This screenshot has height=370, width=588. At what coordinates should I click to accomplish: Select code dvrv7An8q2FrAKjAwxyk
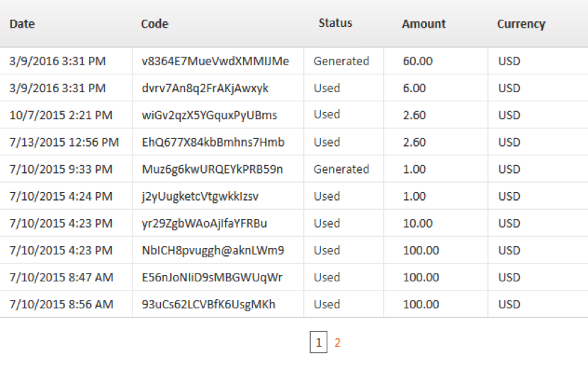point(205,88)
